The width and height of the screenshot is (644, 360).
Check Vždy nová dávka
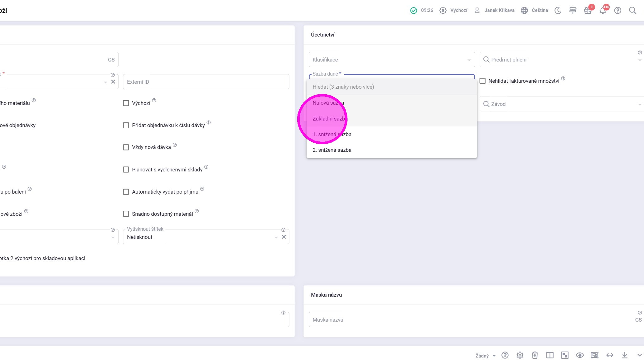(126, 147)
